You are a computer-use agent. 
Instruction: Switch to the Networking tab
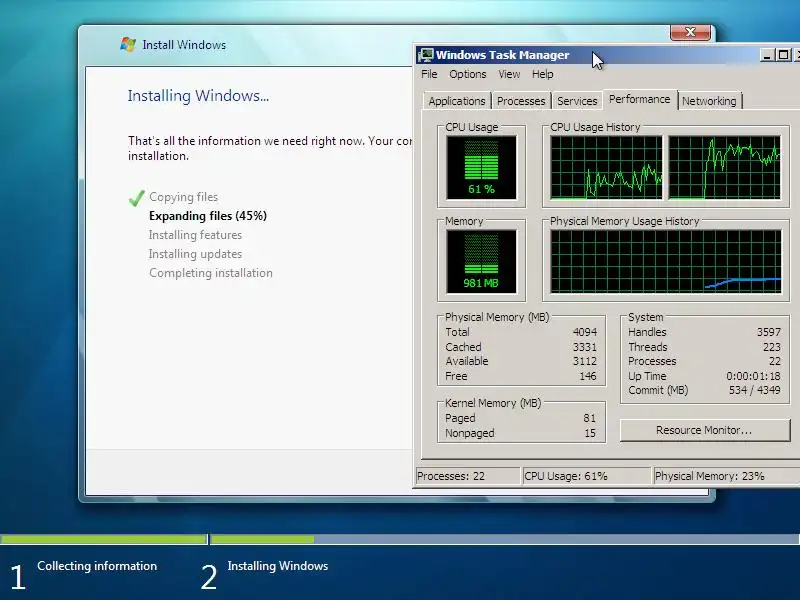[709, 101]
